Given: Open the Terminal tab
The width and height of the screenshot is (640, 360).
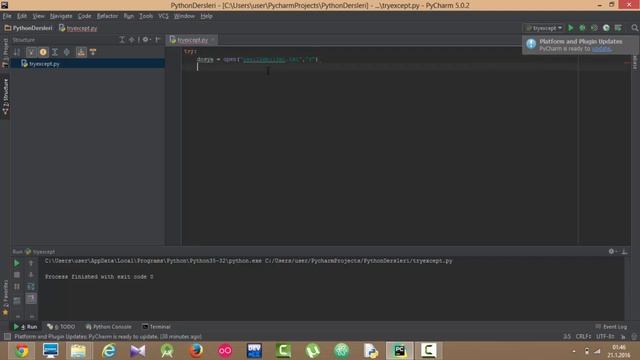Looking at the screenshot, I should (156, 327).
